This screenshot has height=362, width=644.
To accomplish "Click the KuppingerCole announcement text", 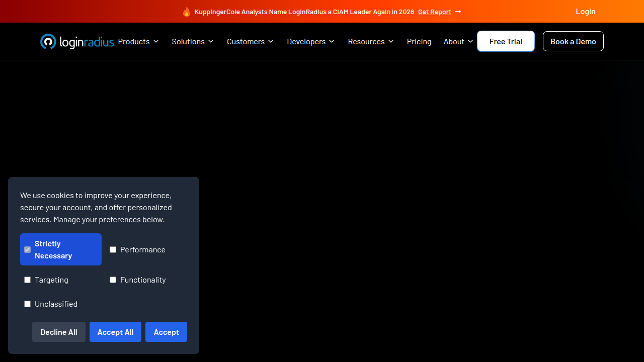I will point(304,12).
